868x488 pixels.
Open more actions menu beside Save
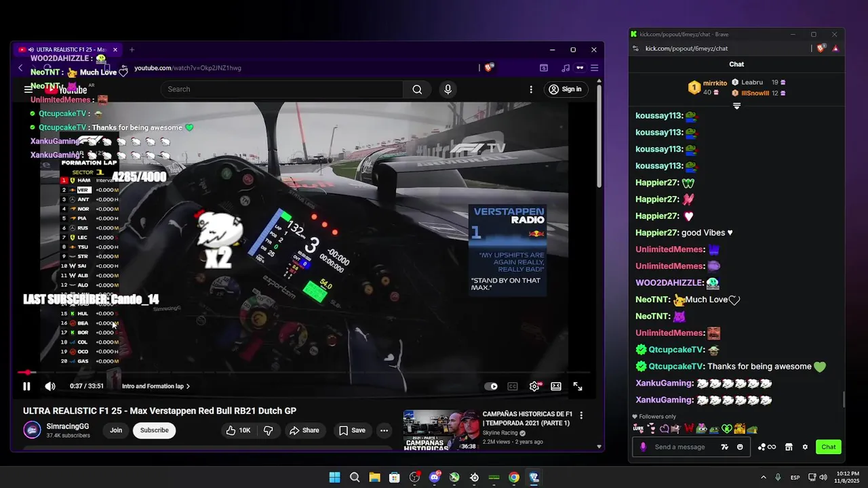coord(384,430)
